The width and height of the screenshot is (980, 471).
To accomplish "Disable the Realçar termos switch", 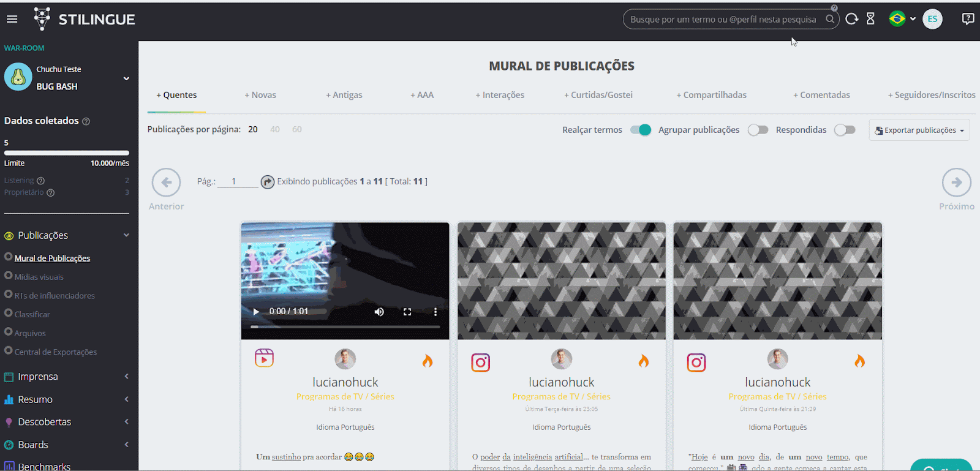I will click(641, 130).
